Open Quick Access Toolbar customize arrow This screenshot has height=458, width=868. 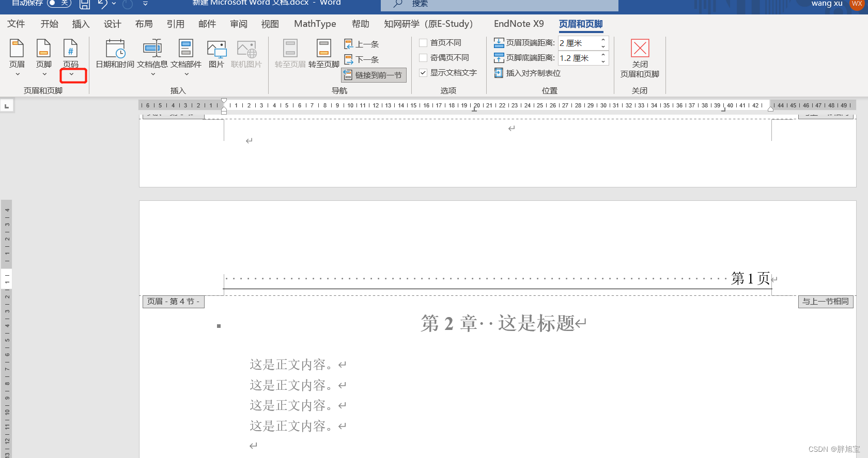click(x=145, y=4)
